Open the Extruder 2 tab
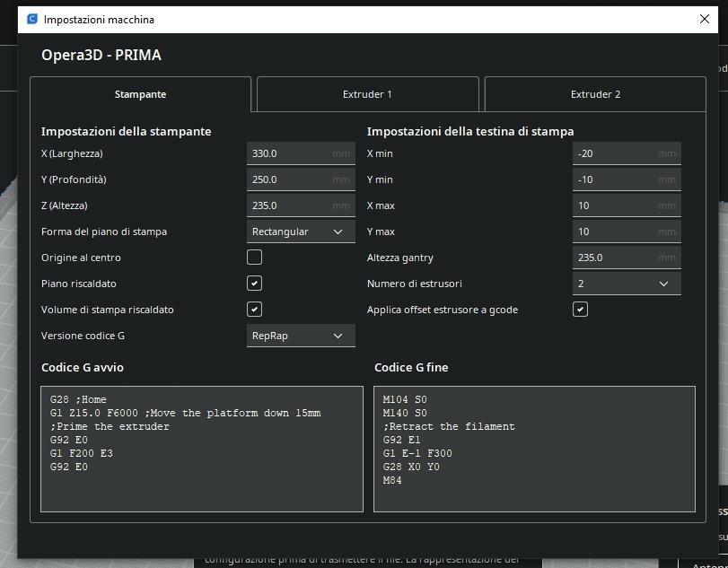This screenshot has width=728, height=568. [x=595, y=94]
